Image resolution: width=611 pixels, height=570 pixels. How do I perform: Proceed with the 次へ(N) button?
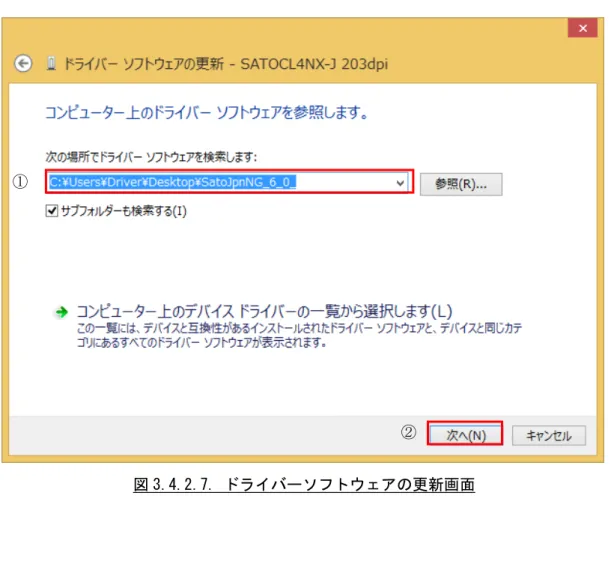click(x=465, y=435)
